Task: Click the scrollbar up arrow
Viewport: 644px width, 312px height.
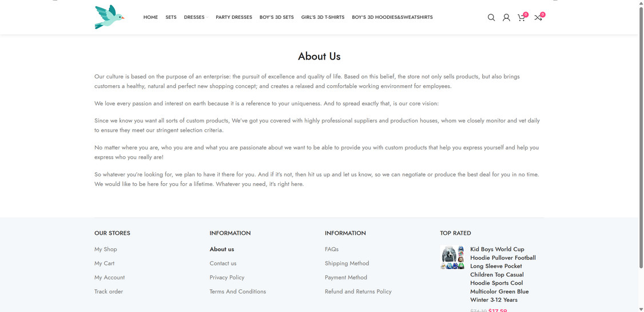Action: click(641, 2)
